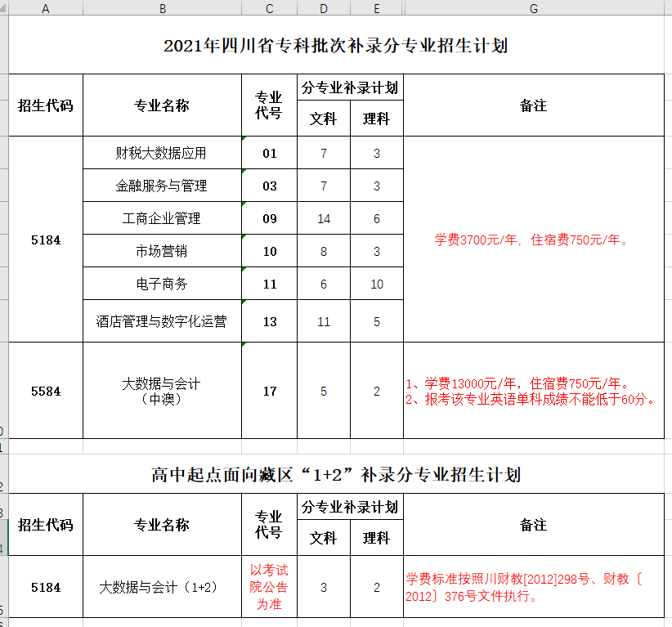Select column A header
This screenshot has width=672, height=627.
pyautogui.click(x=45, y=8)
